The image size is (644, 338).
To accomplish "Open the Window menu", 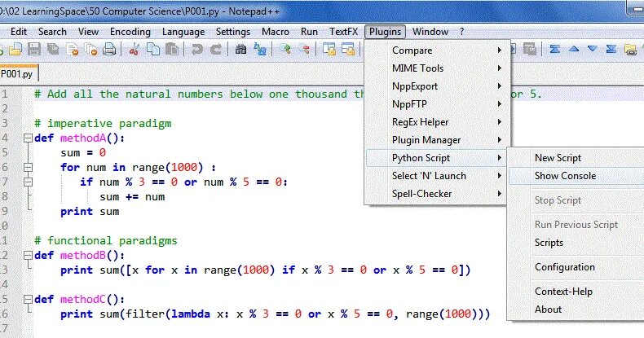I will pos(430,32).
